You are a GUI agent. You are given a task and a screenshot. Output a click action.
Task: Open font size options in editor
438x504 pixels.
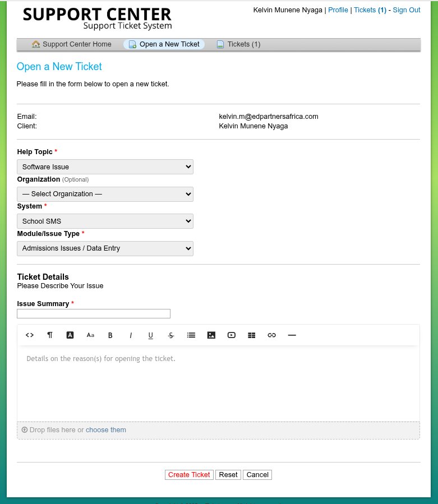point(90,335)
